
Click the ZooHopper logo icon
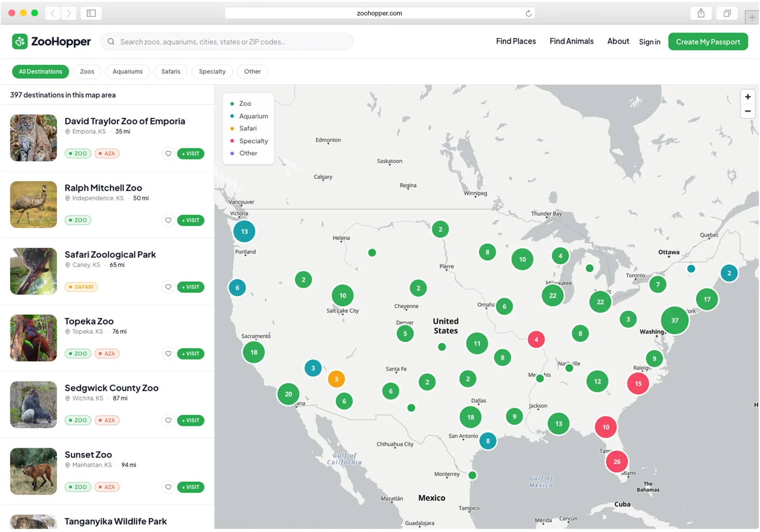pos(20,42)
